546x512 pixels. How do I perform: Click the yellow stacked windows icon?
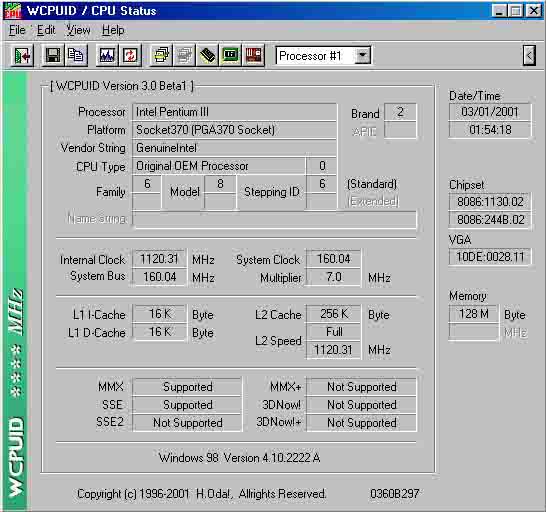click(x=162, y=55)
